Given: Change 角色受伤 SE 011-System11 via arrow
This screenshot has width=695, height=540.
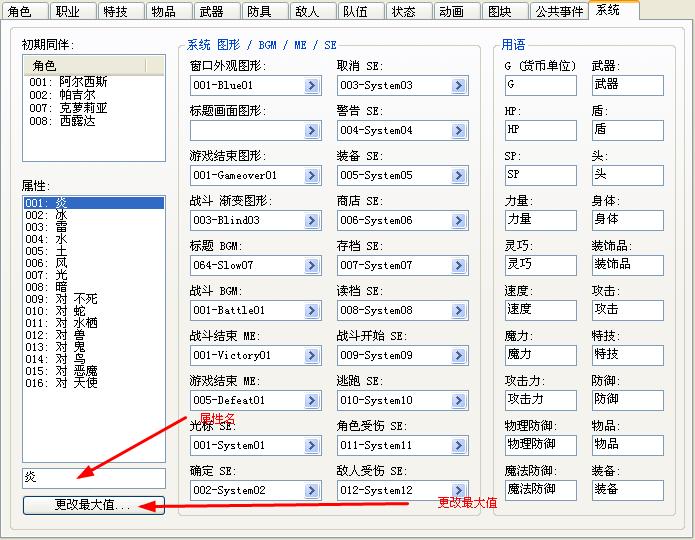Looking at the screenshot, I should click(459, 446).
